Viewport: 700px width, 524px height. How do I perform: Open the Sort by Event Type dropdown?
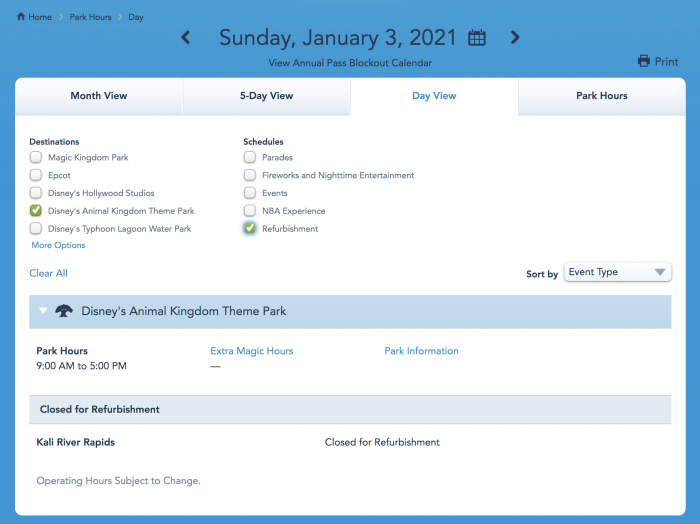617,272
